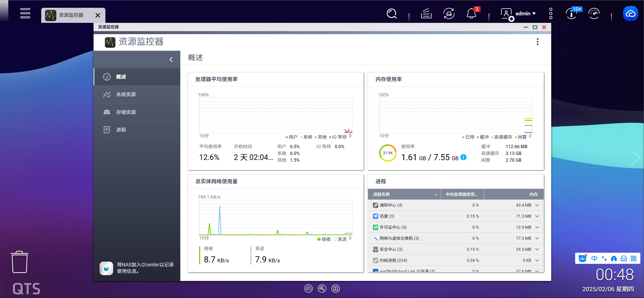Open the dashboard gauge icon
Image resolution: width=644 pixels, height=298 pixels.
coord(594,14)
